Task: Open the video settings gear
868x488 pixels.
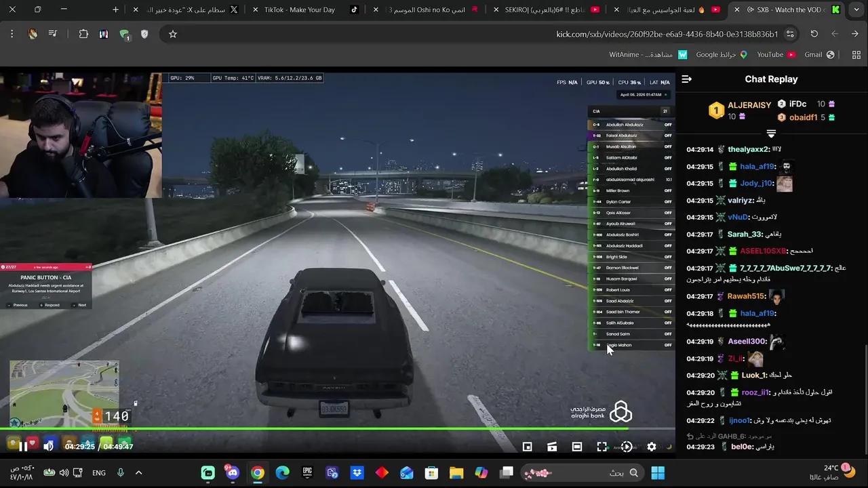Action: click(652, 447)
